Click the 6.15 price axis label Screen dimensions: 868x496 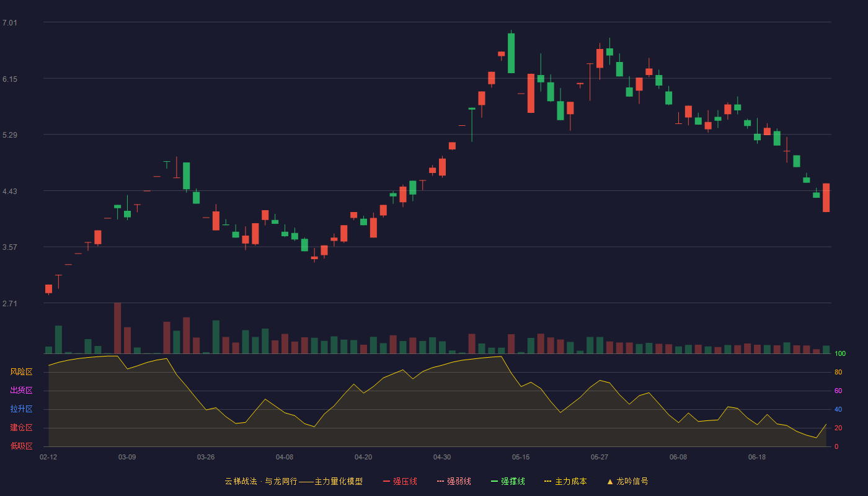(x=10, y=79)
